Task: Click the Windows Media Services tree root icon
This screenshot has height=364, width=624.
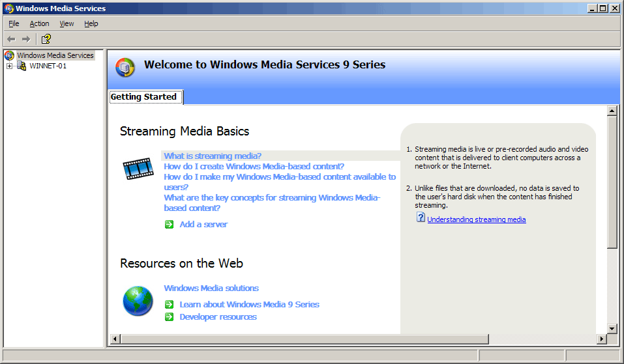Action: coord(9,55)
